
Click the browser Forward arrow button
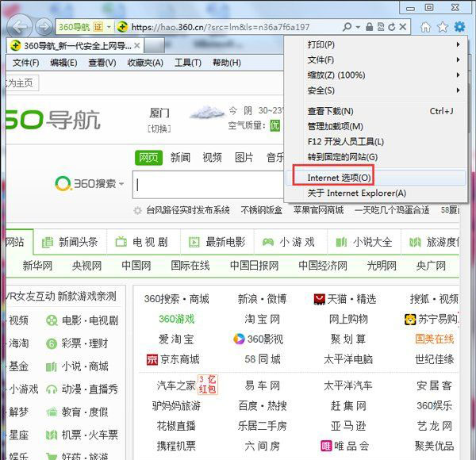[x=44, y=27]
